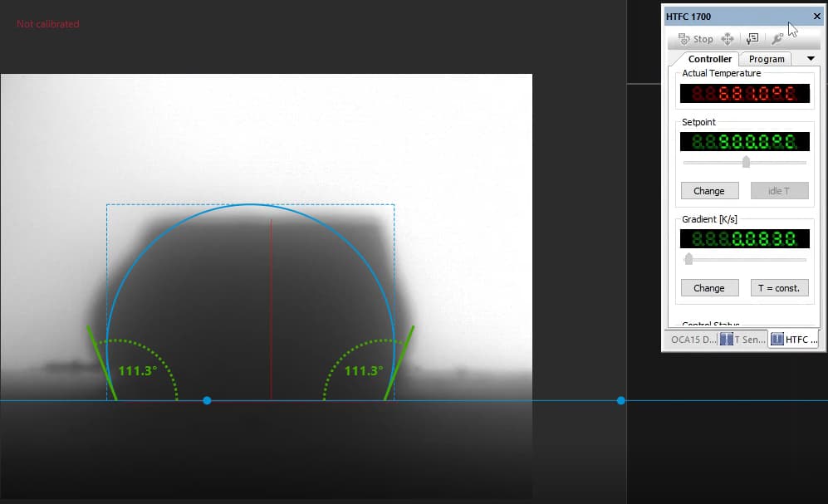
Task: Switch to the T Sen... bottom tab
Action: click(742, 340)
